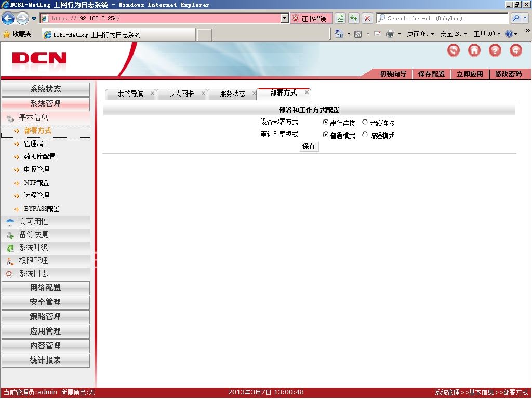Viewport: 532px width, 399px height.
Task: Open the red help question-mark icon
Action: coord(495,50)
